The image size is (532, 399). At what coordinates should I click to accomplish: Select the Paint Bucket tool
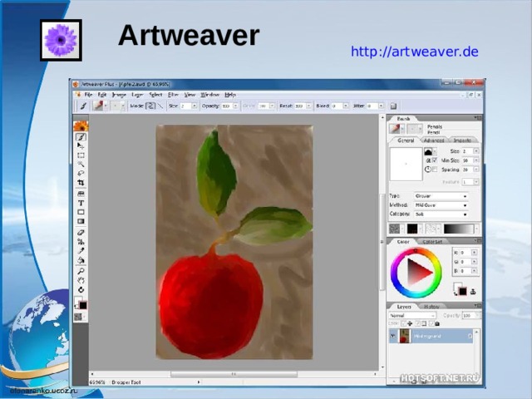(81, 260)
